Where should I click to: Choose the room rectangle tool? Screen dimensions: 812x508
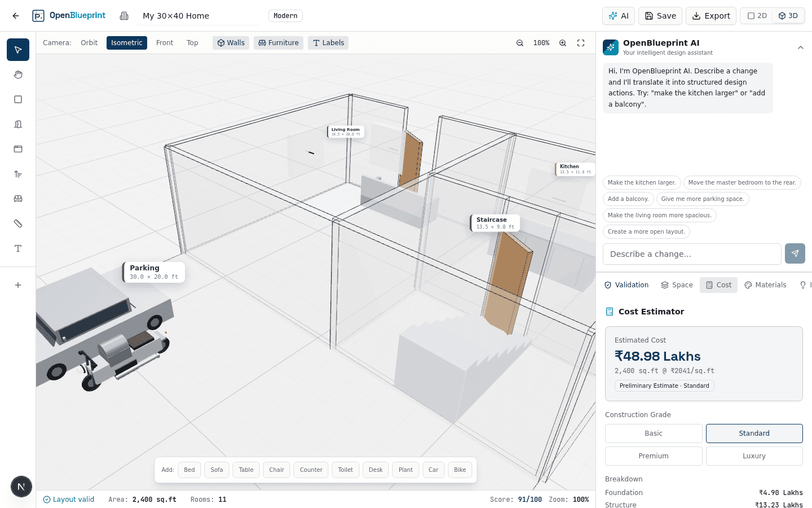(x=18, y=99)
